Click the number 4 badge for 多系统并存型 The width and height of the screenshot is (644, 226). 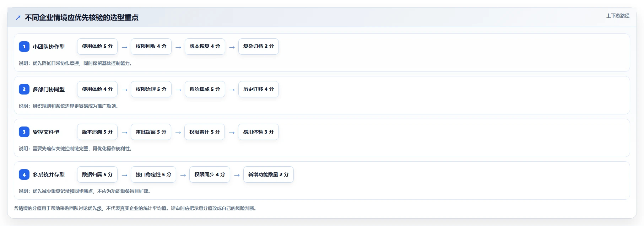click(24, 174)
